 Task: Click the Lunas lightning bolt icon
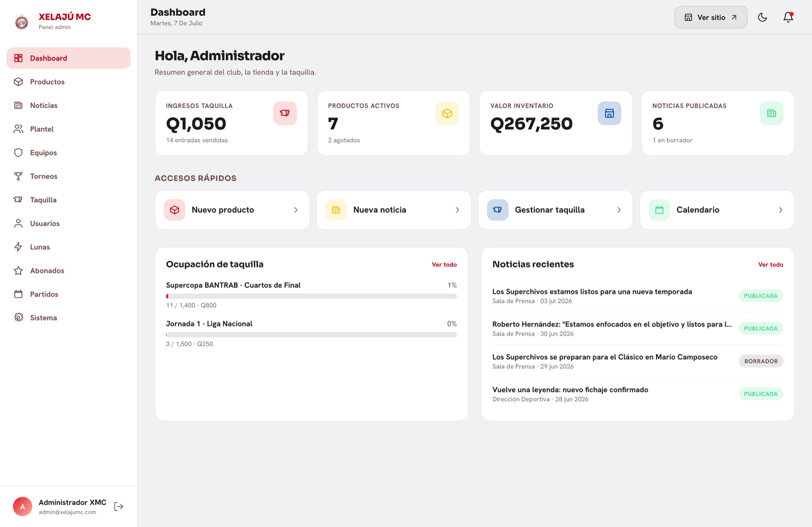pyautogui.click(x=18, y=247)
